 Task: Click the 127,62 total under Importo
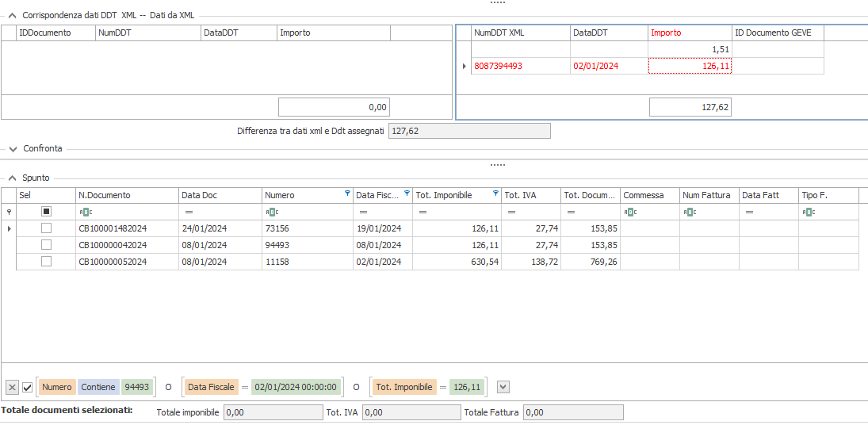690,107
